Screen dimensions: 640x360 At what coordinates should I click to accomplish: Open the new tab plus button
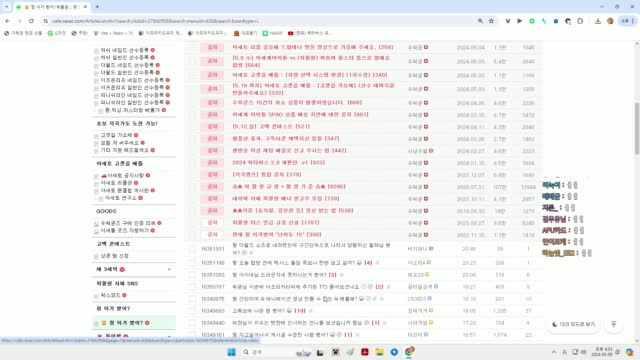[x=97, y=7]
